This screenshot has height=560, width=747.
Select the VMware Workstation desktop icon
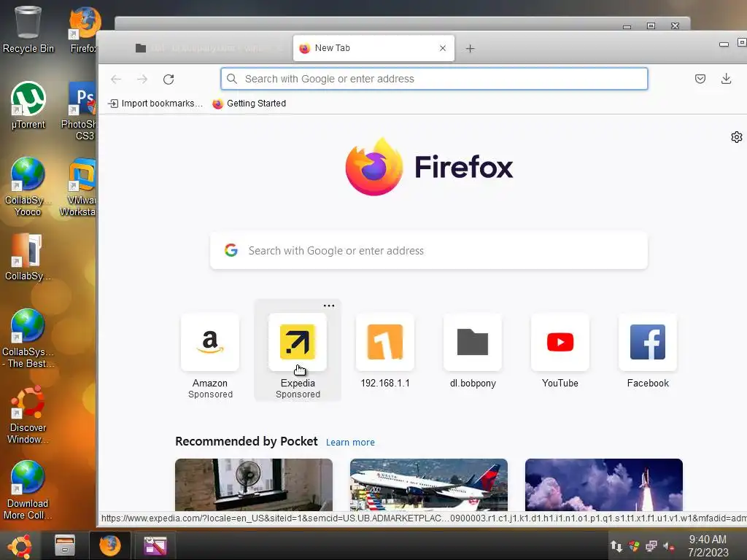79,187
